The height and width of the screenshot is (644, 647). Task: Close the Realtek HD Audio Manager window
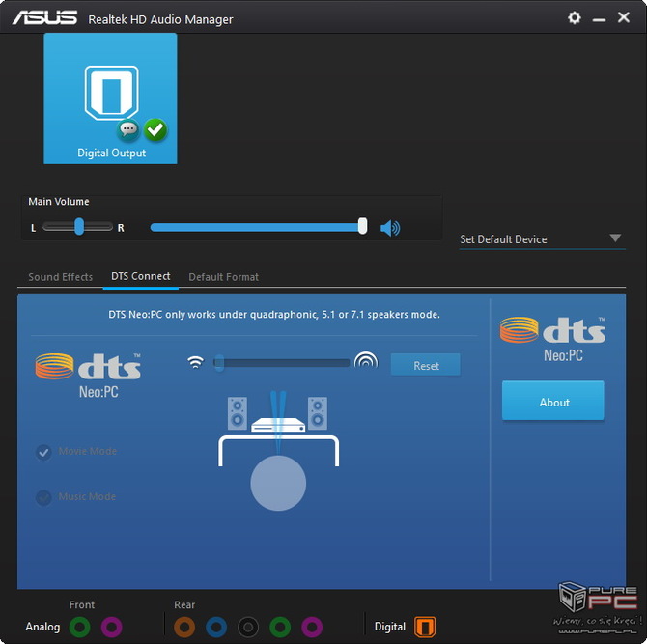pyautogui.click(x=624, y=17)
